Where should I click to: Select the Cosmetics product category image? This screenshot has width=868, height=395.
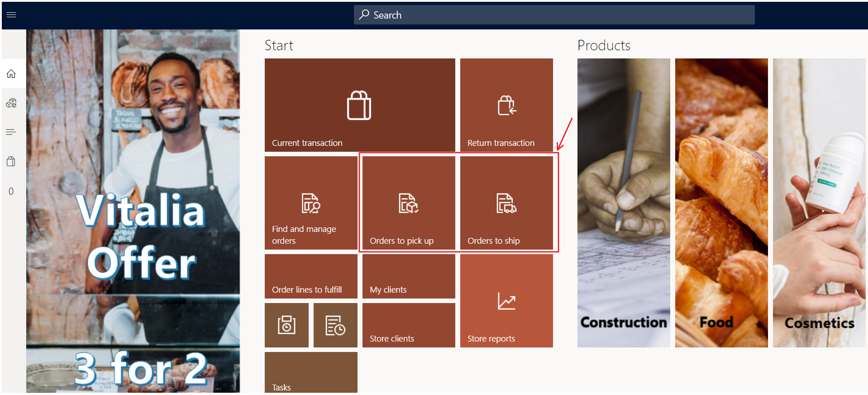click(x=819, y=203)
